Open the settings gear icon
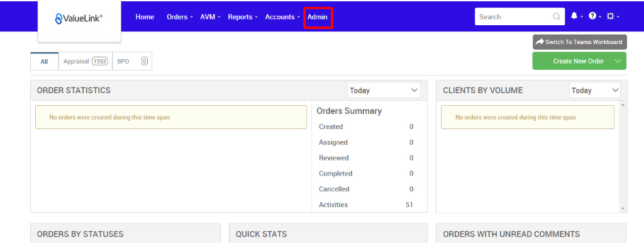 click(x=610, y=16)
